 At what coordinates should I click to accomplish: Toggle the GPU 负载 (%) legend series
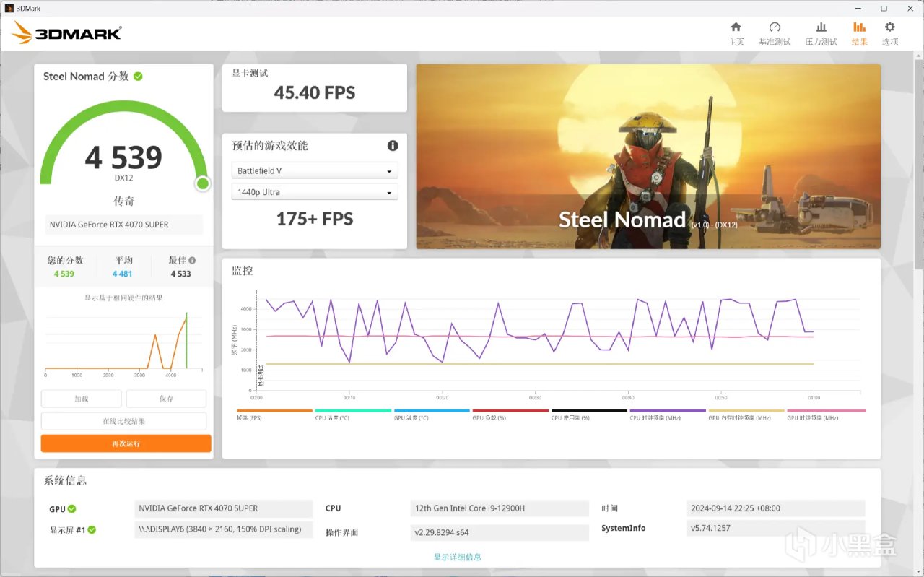(510, 415)
